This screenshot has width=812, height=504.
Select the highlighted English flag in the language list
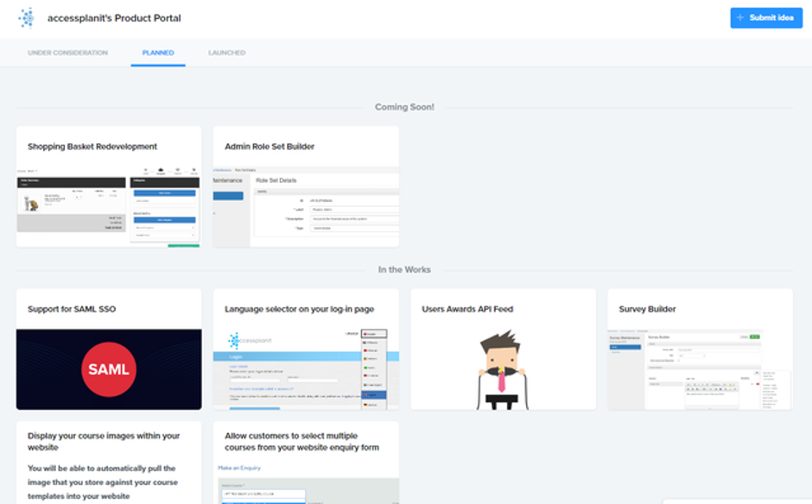pos(374,394)
